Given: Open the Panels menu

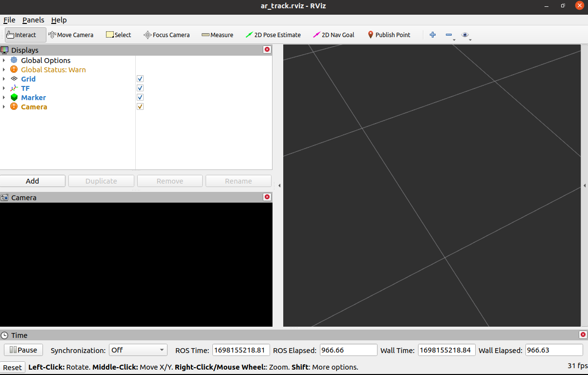Looking at the screenshot, I should point(33,20).
